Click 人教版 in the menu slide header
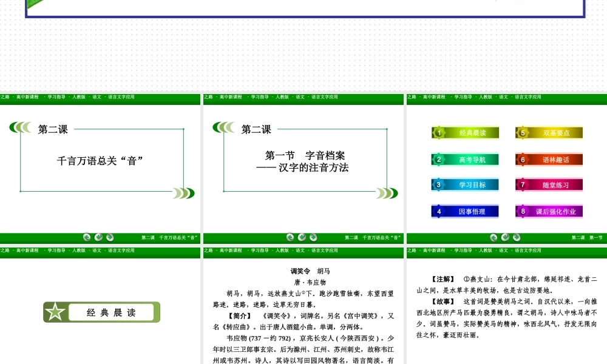 point(486,97)
